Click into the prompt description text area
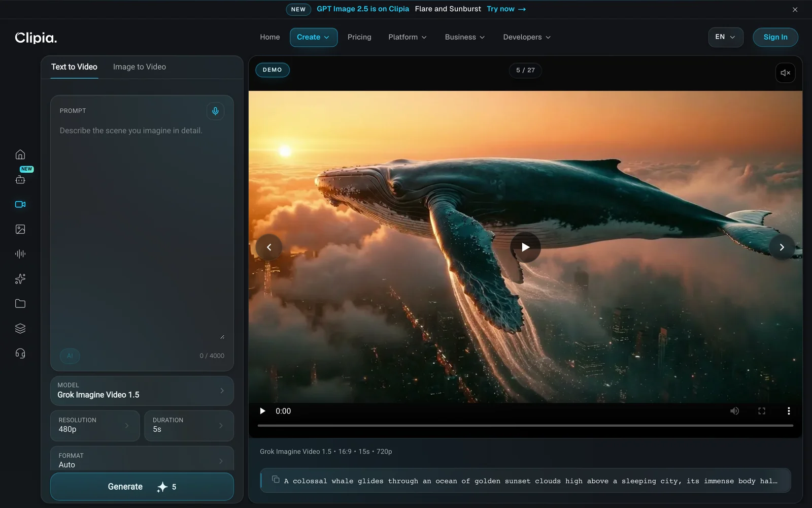This screenshot has width=812, height=508. [142, 232]
